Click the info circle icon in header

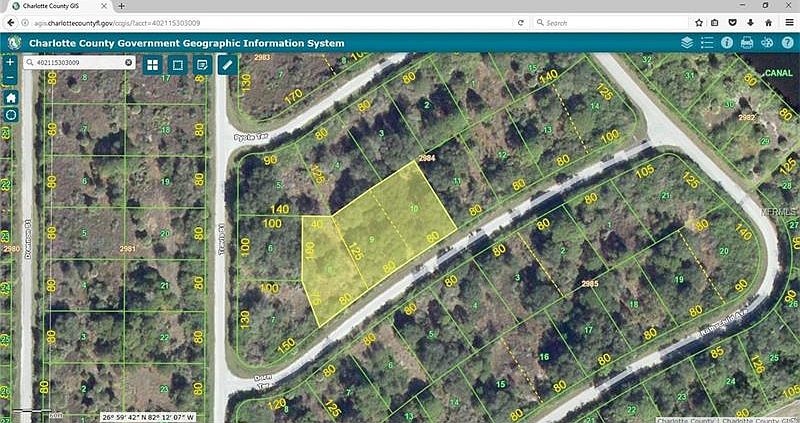727,43
